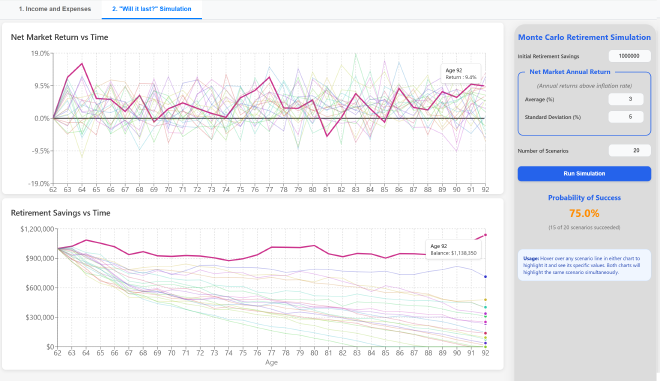Click the highlighted pink dip at age 81
Image resolution: width=660 pixels, height=381 pixels.
tap(327, 136)
